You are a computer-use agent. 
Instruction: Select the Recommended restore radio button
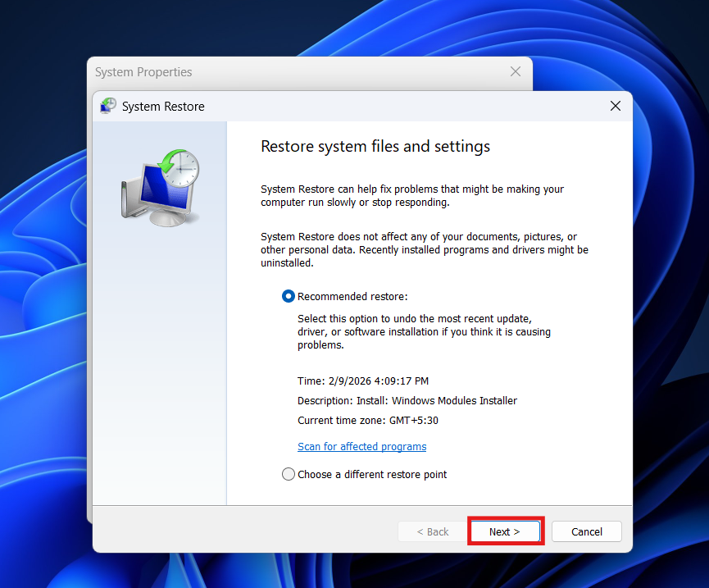289,296
